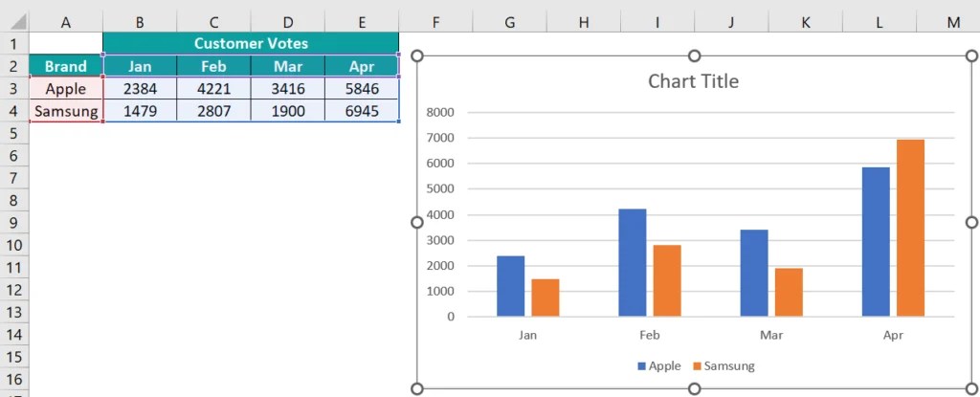Click the chart's top-middle resize handle
The height and width of the screenshot is (397, 980).
(x=694, y=56)
